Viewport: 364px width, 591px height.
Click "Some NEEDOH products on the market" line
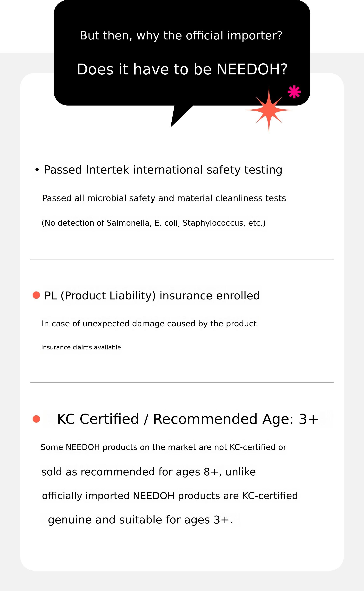[163, 447]
